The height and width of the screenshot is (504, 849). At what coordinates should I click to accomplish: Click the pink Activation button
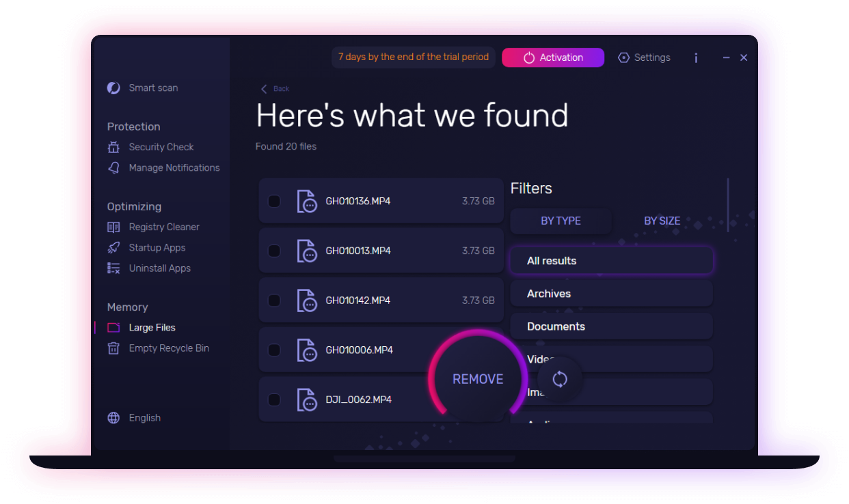(x=552, y=58)
